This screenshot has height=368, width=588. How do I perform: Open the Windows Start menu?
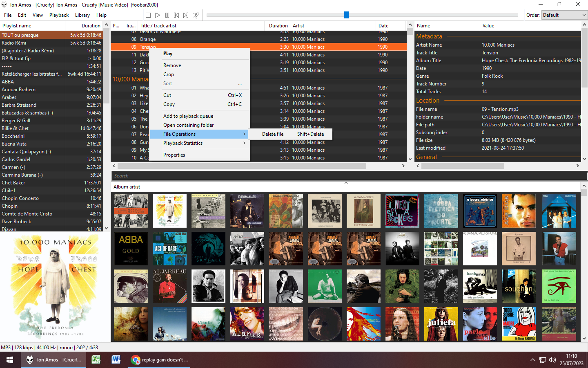click(x=10, y=360)
